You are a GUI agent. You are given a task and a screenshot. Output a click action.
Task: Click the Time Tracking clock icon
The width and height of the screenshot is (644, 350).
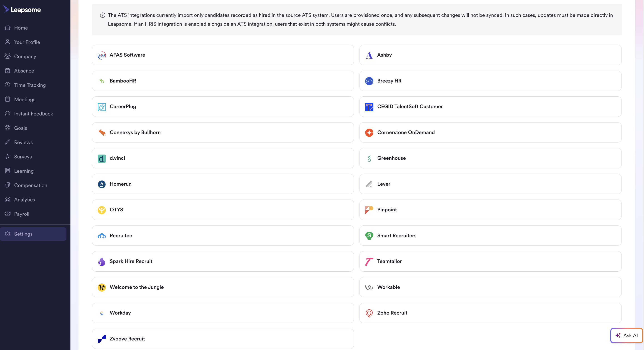pyautogui.click(x=7, y=85)
